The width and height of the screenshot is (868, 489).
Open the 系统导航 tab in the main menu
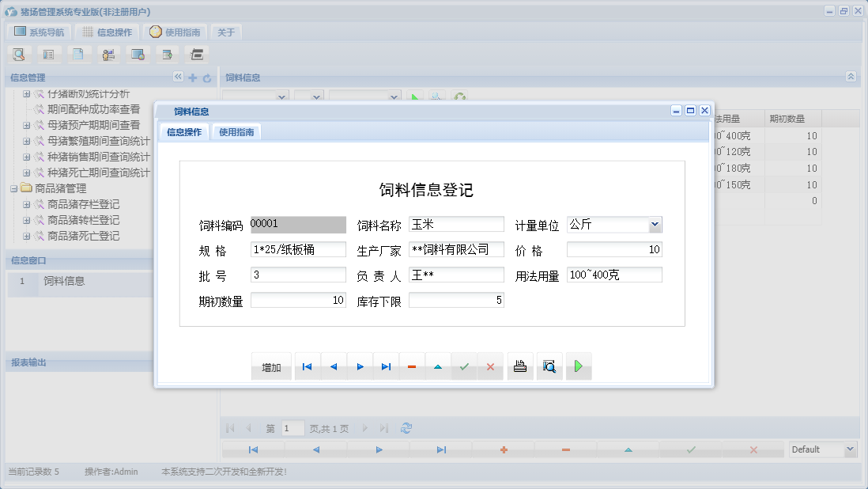(x=39, y=32)
